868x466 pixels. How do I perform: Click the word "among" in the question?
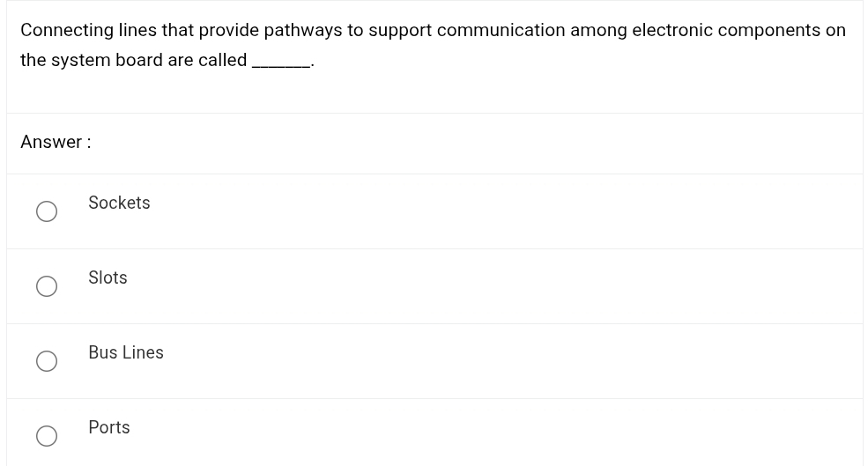[598, 30]
